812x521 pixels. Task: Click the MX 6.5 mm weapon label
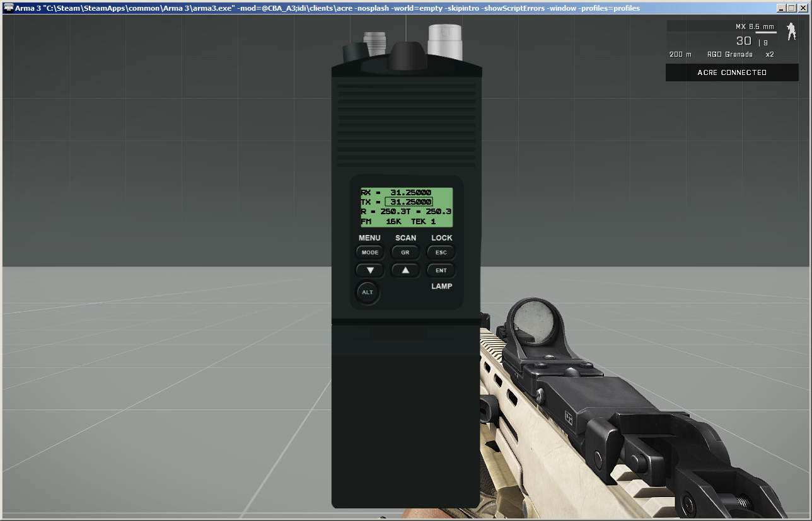click(x=755, y=27)
